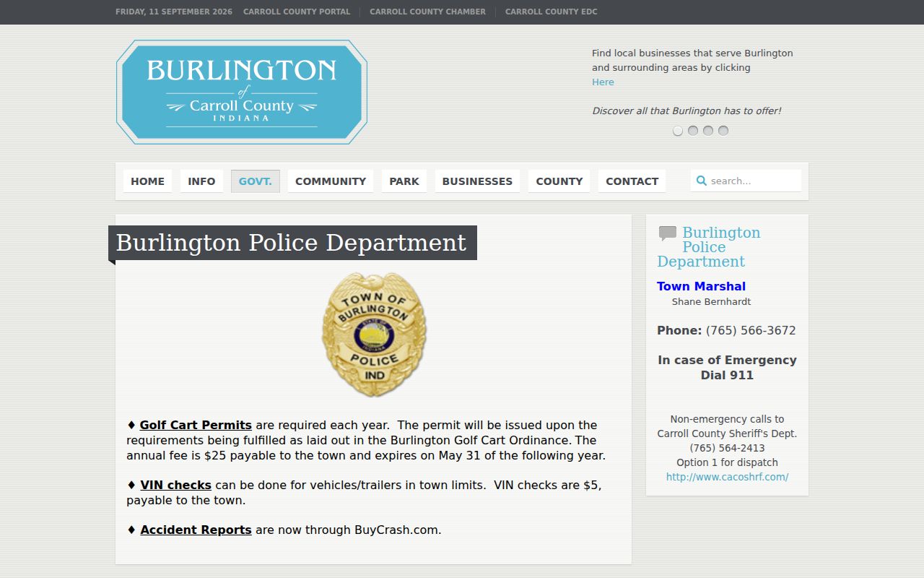924x578 pixels.
Task: Click the 'Option 1 for dispatch' text
Action: pyautogui.click(x=727, y=462)
